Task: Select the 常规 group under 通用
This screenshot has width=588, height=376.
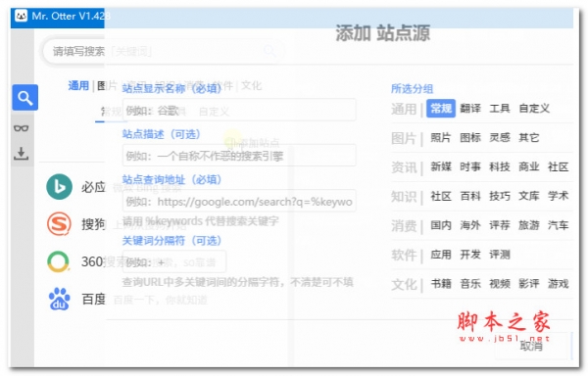Action: [x=441, y=109]
